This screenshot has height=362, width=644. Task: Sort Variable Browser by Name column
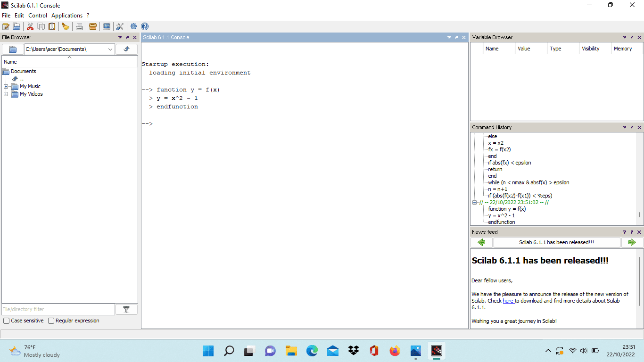coord(499,49)
